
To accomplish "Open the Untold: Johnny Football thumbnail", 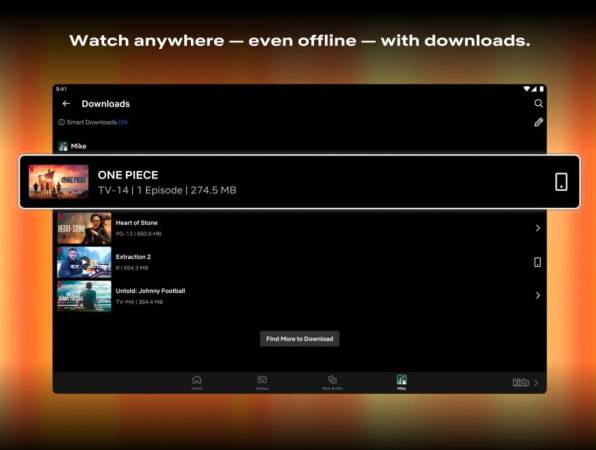I will (x=84, y=296).
